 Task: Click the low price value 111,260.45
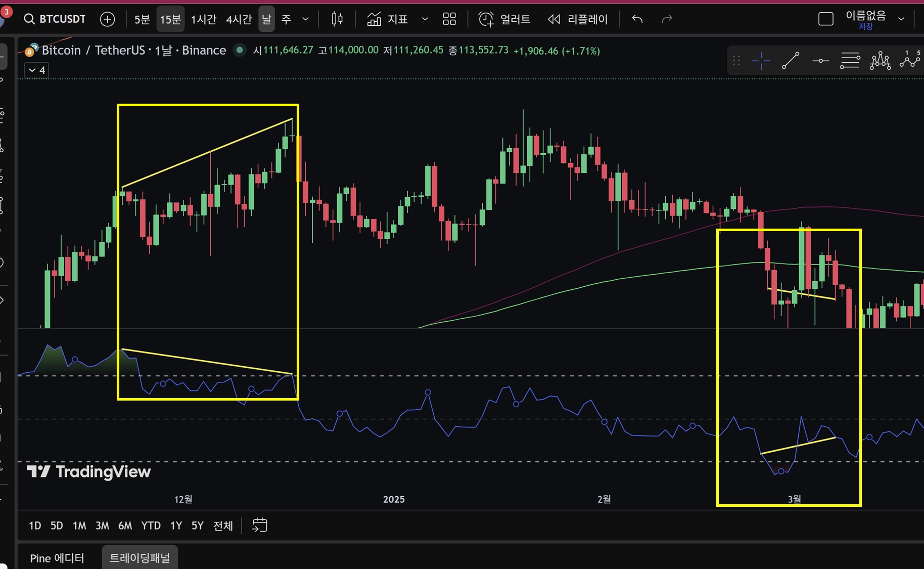point(418,51)
